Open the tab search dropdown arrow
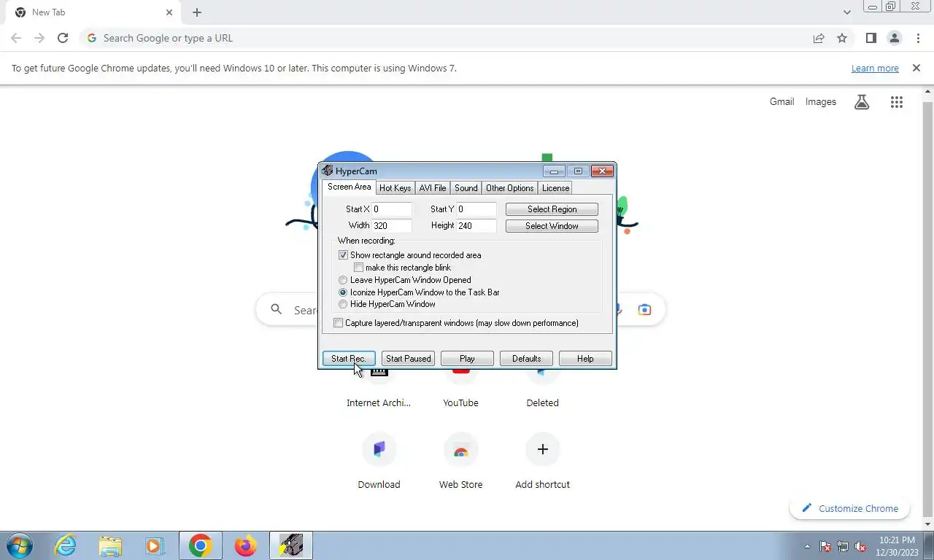Viewport: 934px width, 560px height. click(846, 12)
